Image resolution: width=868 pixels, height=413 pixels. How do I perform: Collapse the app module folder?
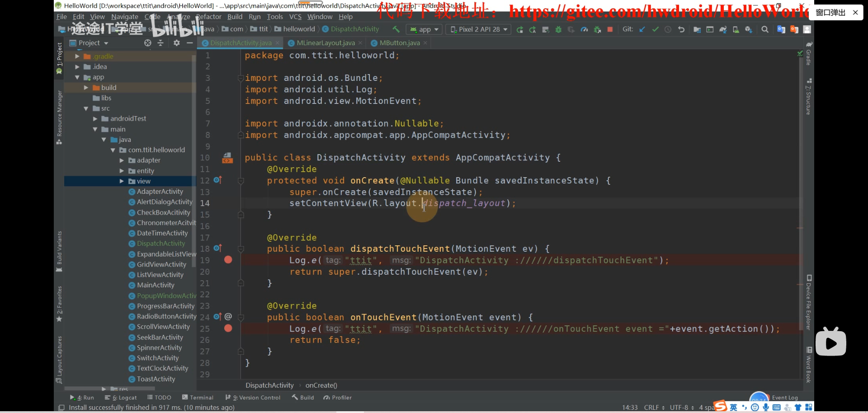pos(77,77)
